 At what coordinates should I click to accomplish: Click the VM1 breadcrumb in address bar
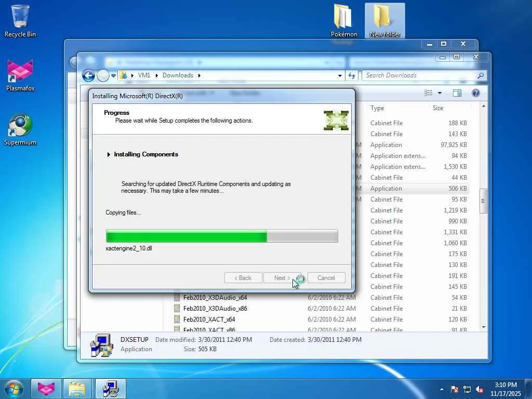(144, 75)
